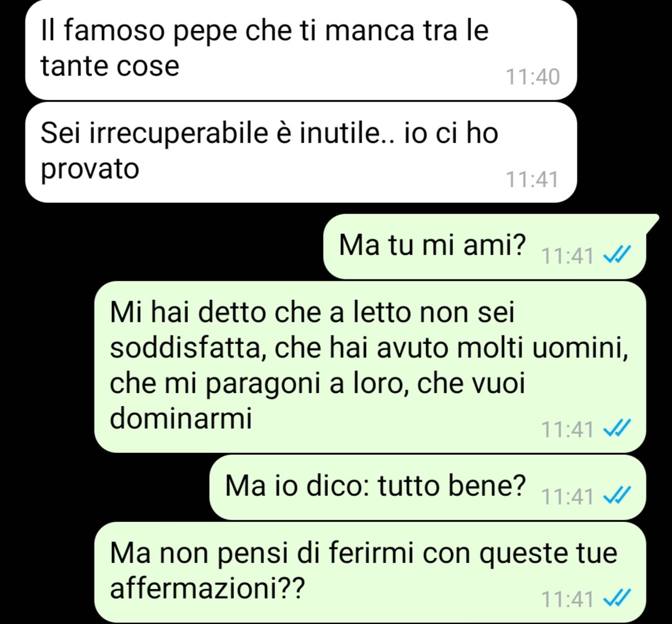The width and height of the screenshot is (672, 624).
Task: Tap the read ticks on 'affermazioni??' message
Action: tap(617, 598)
